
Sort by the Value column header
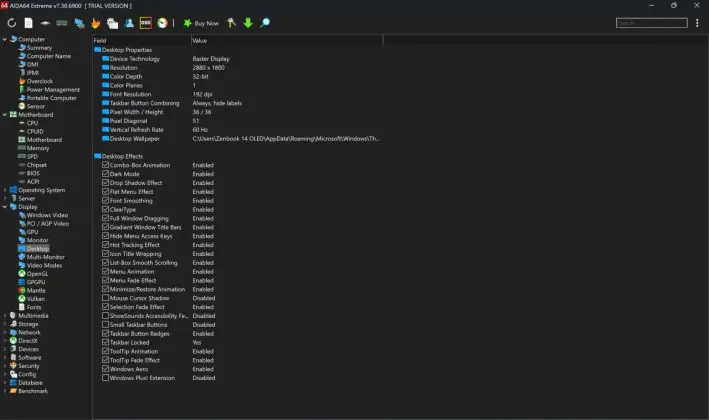(287, 41)
